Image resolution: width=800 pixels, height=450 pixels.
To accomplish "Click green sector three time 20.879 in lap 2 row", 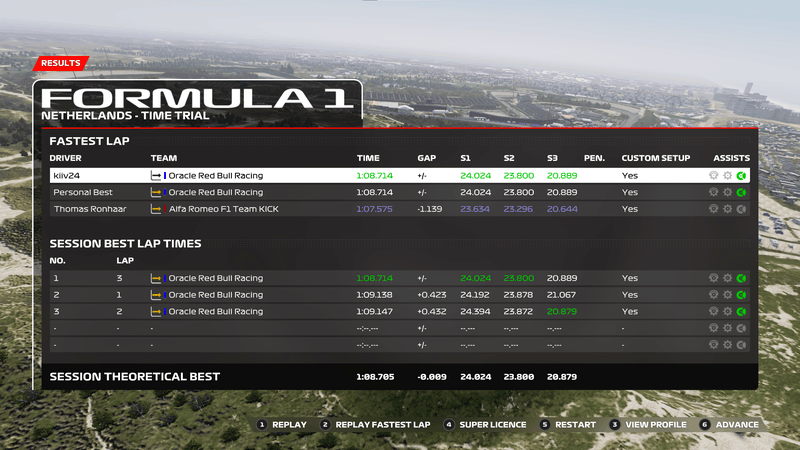I will coord(562,311).
